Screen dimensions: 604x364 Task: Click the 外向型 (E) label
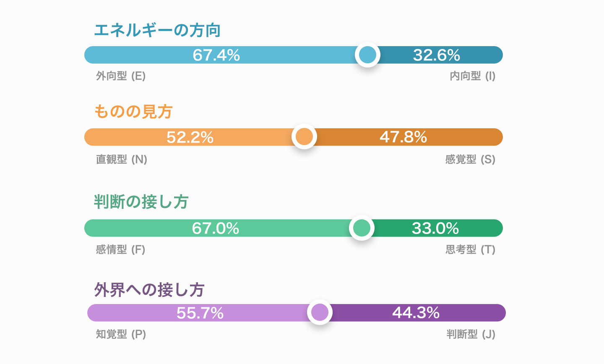pyautogui.click(x=121, y=76)
